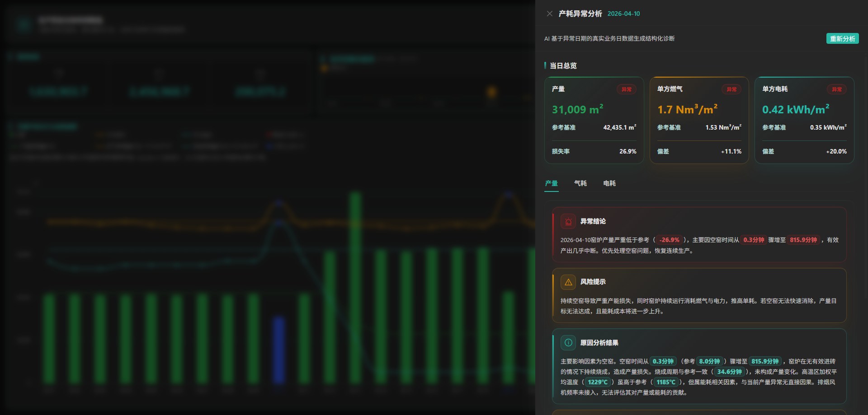Click the warning triangle icon beside 风险提示
The width and height of the screenshot is (868, 415).
point(568,282)
